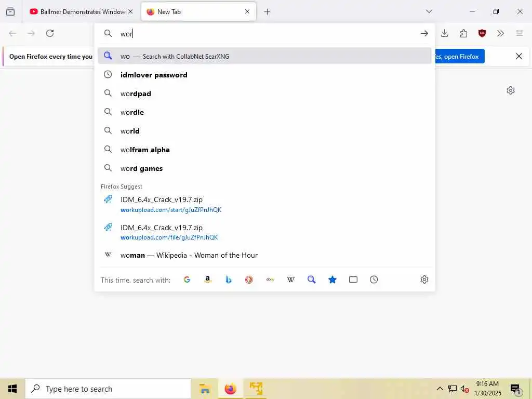Open the yellow taskbar app icon
Viewport: 532px width, 399px height.
pos(256,389)
